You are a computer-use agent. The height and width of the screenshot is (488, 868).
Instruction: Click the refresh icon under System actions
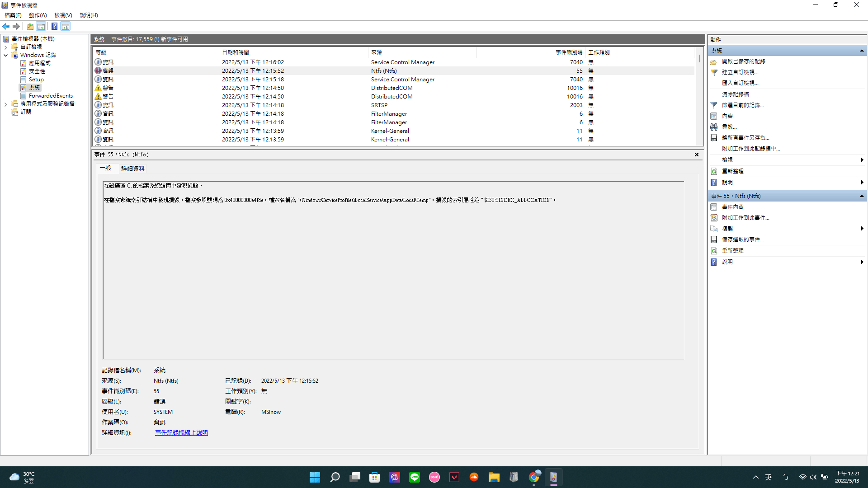coord(714,171)
